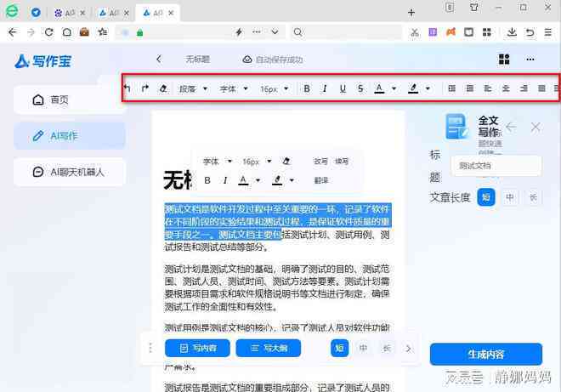Click 续写 in the floating toolbar

click(342, 162)
